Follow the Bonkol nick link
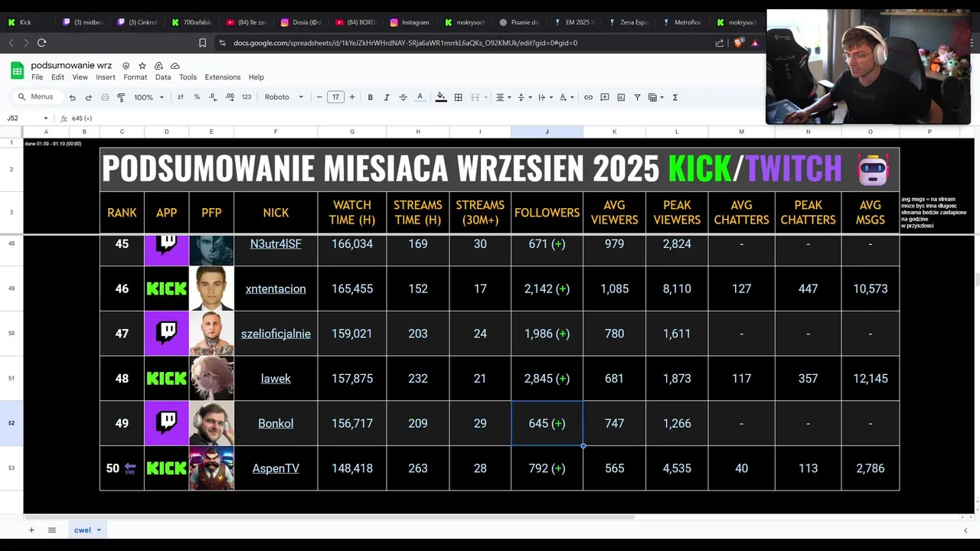 [x=276, y=423]
